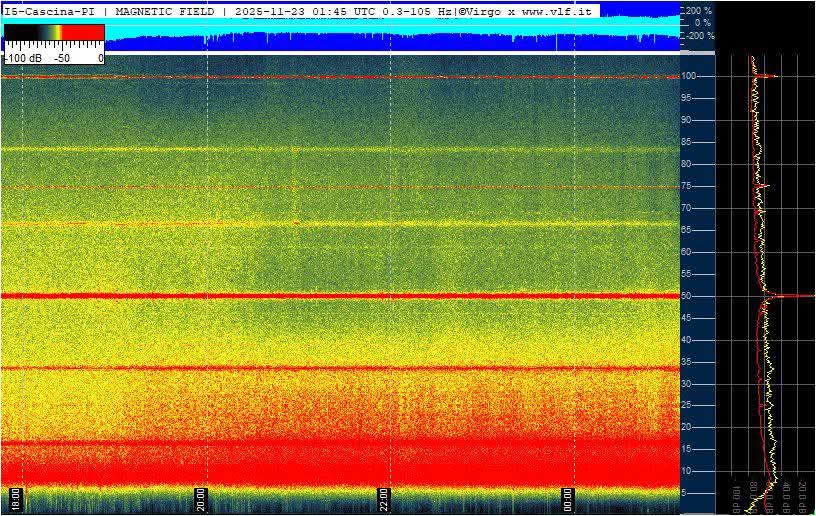
Task: Select the 20:00 time marker
Action: point(200,498)
